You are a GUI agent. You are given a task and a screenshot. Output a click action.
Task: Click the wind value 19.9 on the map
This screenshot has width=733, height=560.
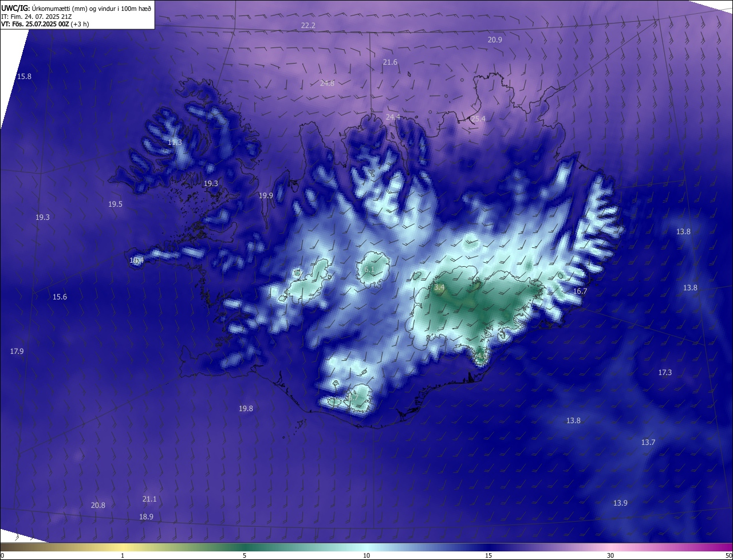point(266,196)
